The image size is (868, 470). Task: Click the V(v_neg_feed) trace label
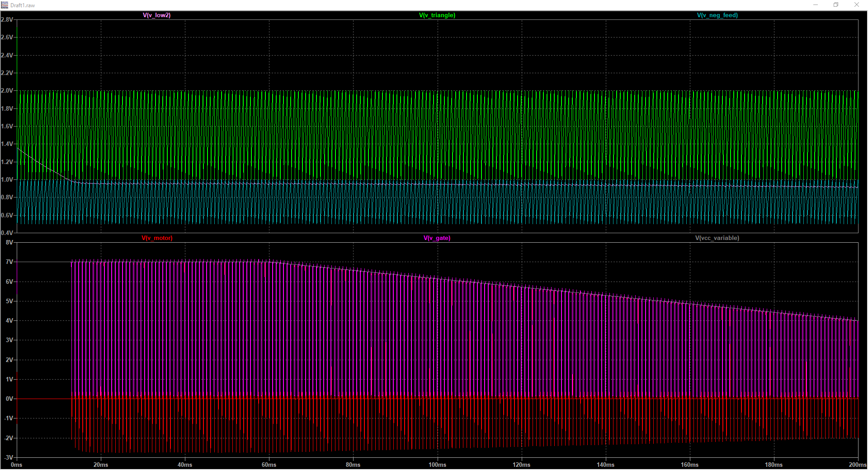click(x=717, y=15)
